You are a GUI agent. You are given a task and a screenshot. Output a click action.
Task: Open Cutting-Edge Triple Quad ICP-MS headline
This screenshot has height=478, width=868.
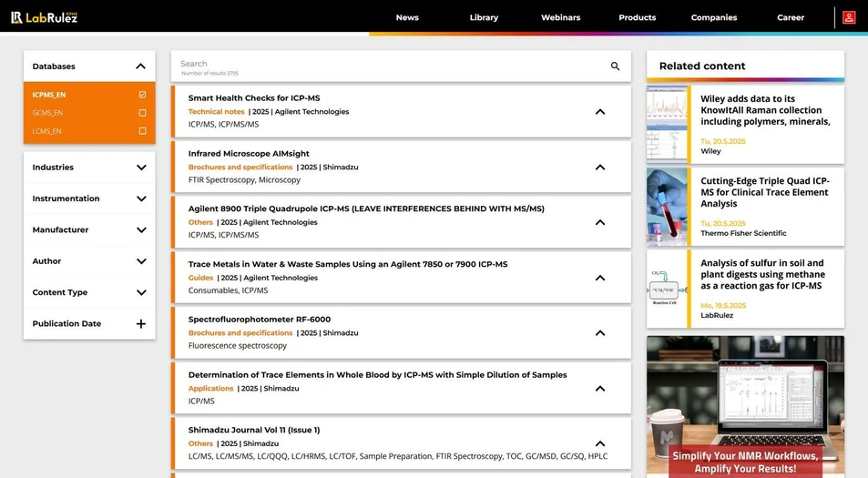pyautogui.click(x=765, y=192)
